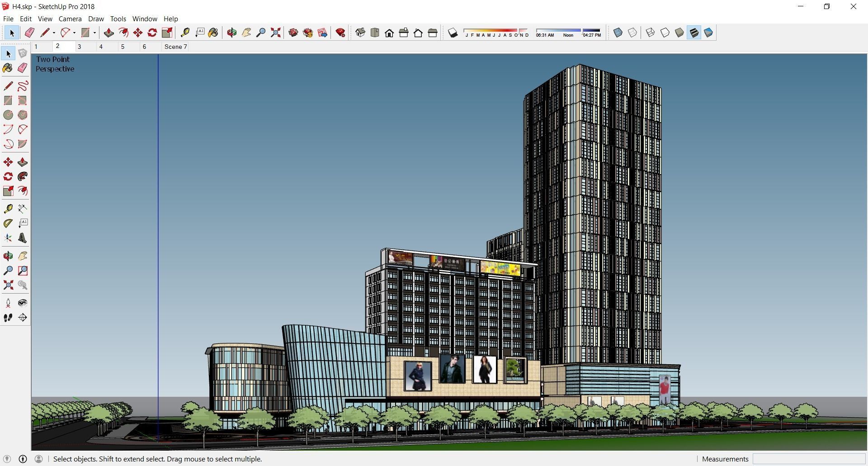Open the 3D Warehouse icon
The image size is (868, 466).
pyautogui.click(x=293, y=33)
